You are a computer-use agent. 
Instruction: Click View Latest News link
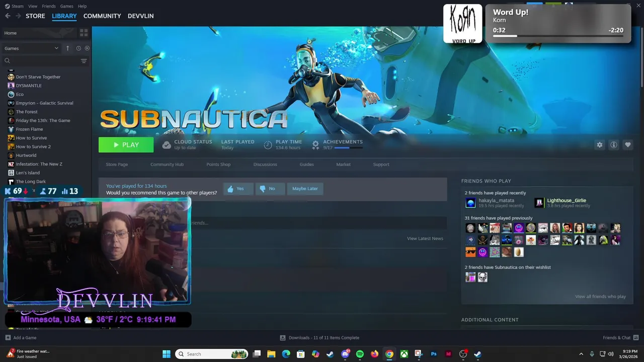[425, 238]
